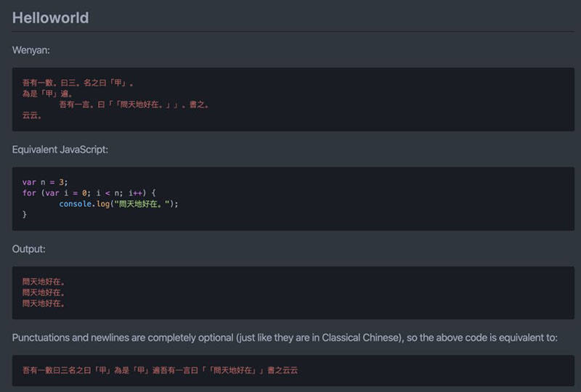Screen dimensions: 581x392
Task: Click the Helloworld heading
Action: coord(50,17)
